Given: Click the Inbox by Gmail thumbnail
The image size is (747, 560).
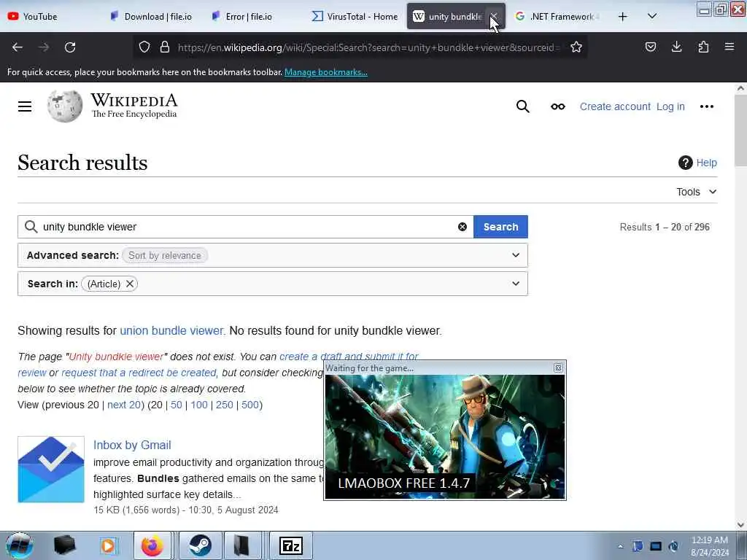Looking at the screenshot, I should (x=51, y=470).
